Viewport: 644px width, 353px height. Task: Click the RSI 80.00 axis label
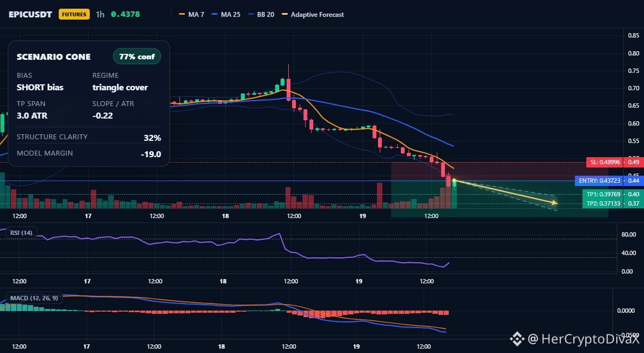(x=629, y=234)
